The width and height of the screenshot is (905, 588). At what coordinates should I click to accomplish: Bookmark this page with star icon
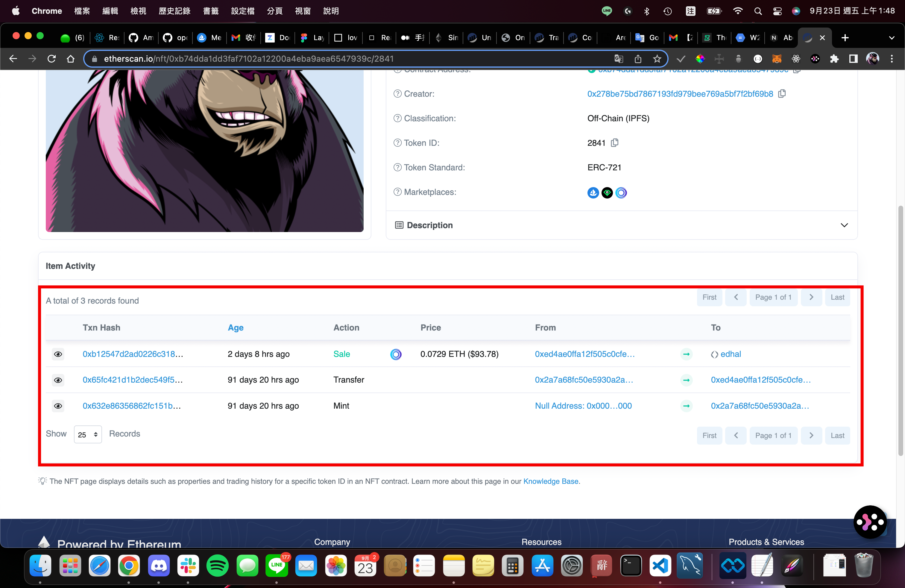coord(657,59)
